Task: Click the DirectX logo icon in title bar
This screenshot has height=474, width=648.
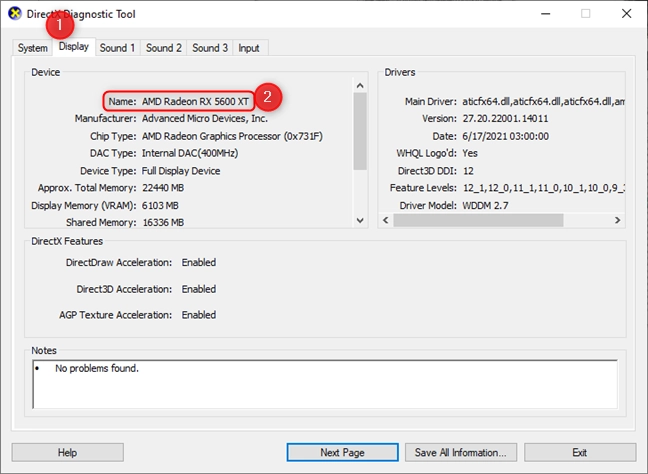Action: coord(15,14)
